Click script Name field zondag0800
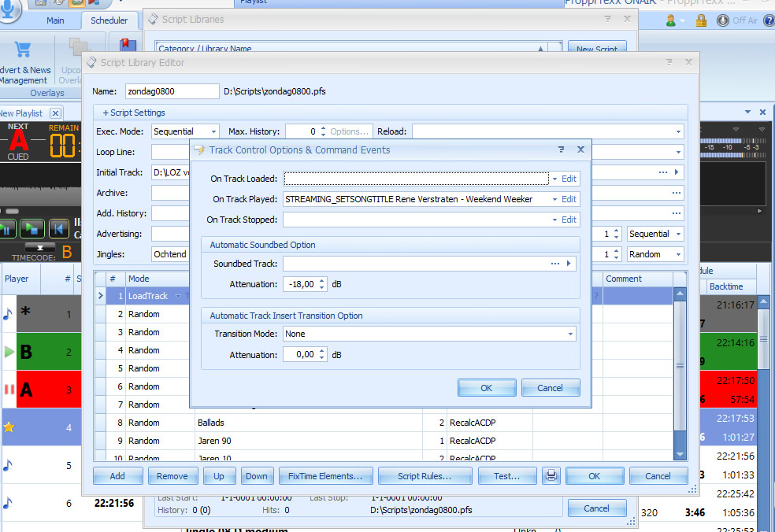 tap(172, 91)
